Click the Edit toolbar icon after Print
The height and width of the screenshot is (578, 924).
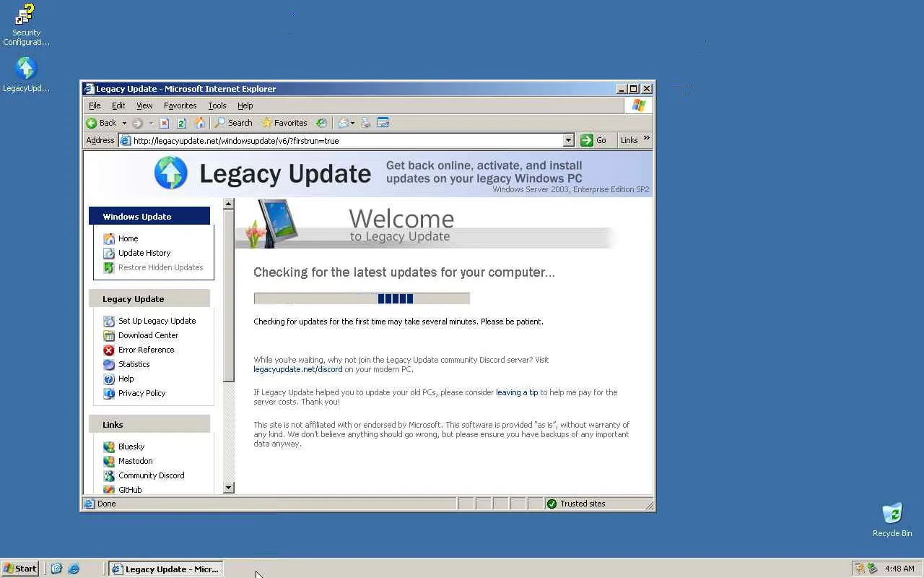point(383,123)
